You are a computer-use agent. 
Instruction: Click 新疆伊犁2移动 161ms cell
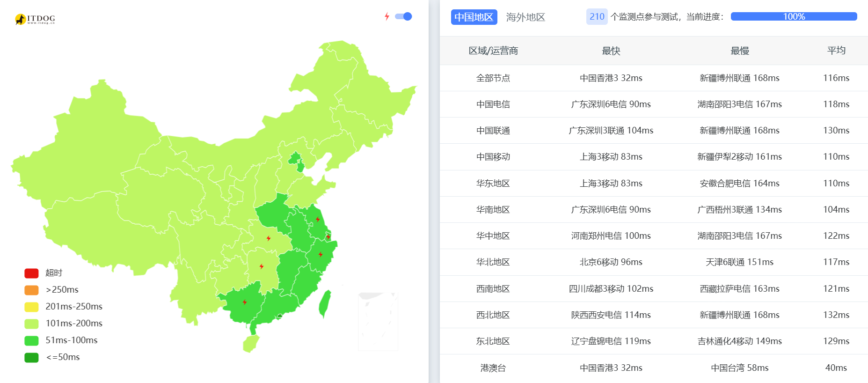coord(739,157)
